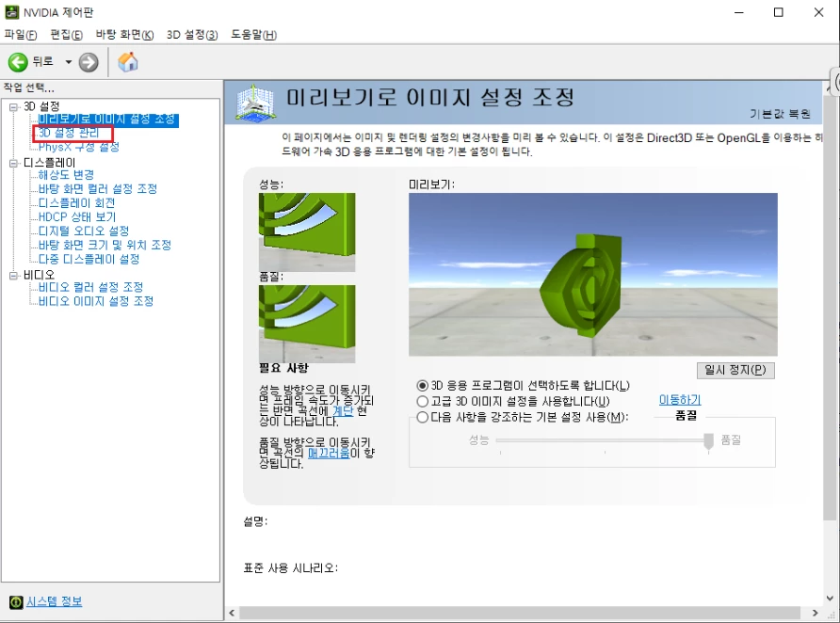Viewport: 840px width, 623px height.
Task: Click the green Back arrow icon
Action: tap(18, 62)
